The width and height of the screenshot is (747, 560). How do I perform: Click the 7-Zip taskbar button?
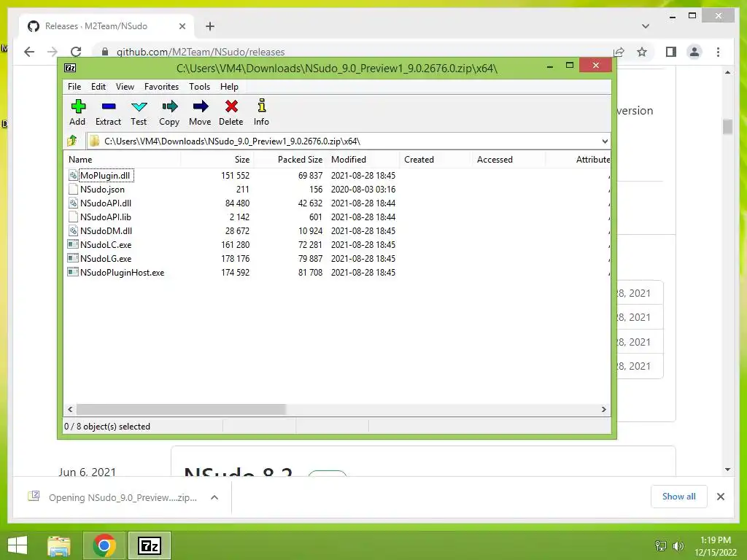click(x=149, y=545)
